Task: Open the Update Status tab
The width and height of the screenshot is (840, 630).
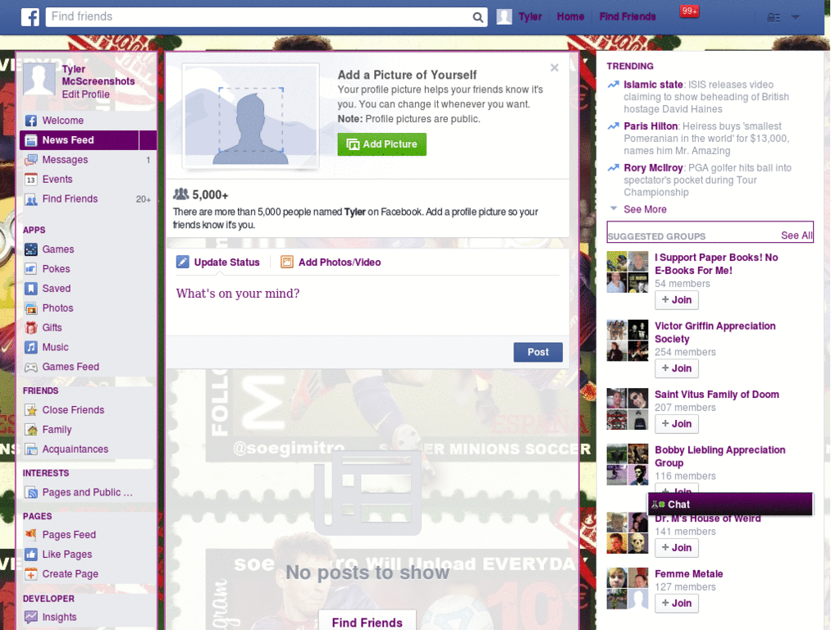Action: (x=218, y=262)
